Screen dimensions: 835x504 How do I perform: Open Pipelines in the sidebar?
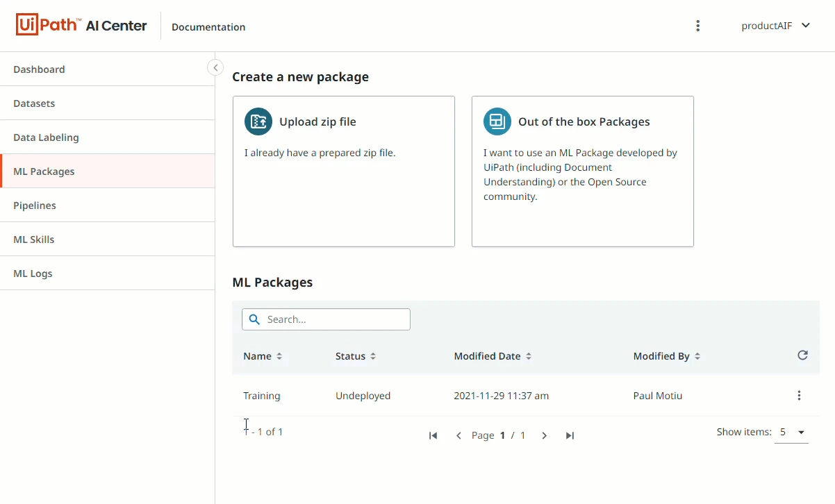(108, 205)
